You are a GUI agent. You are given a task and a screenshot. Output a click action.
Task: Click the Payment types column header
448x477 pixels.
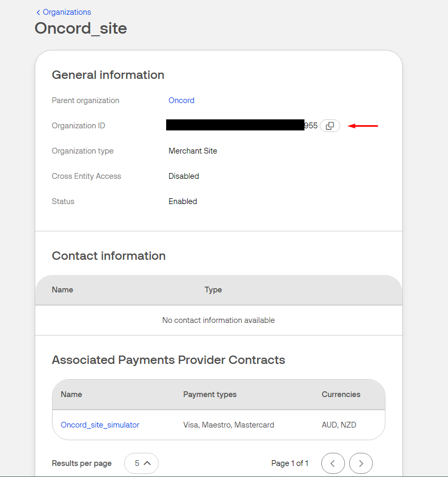click(x=210, y=394)
